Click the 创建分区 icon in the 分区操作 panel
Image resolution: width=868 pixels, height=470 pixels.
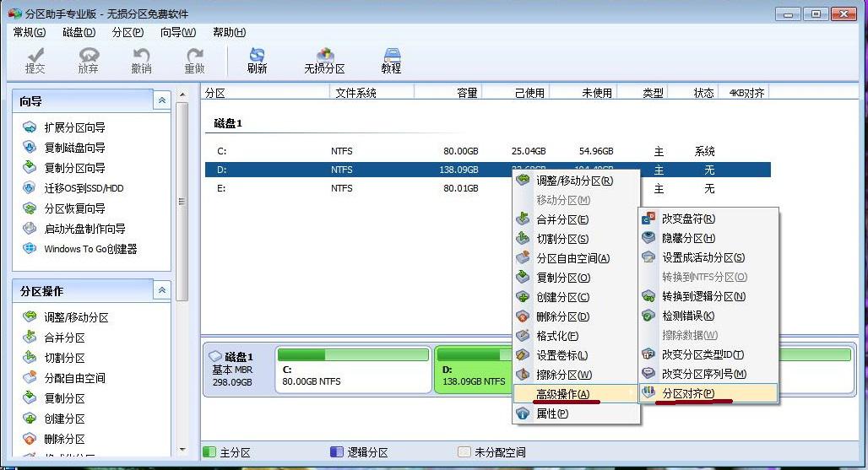(x=30, y=418)
